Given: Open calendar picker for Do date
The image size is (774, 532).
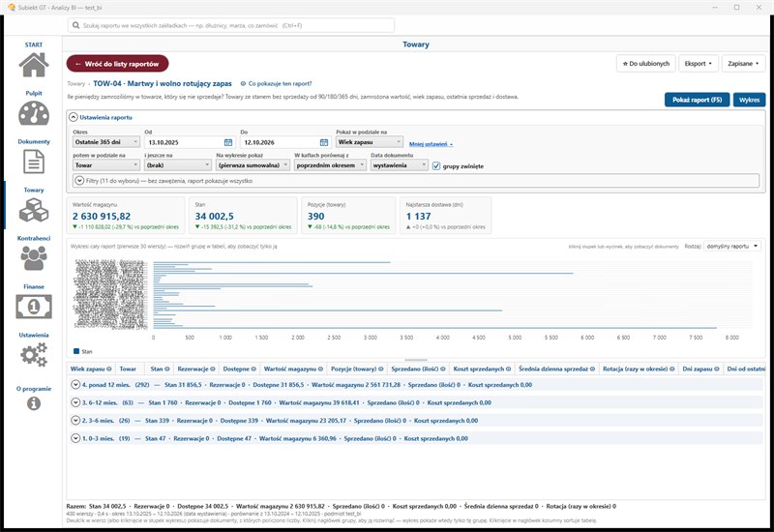Looking at the screenshot, I should [x=324, y=142].
